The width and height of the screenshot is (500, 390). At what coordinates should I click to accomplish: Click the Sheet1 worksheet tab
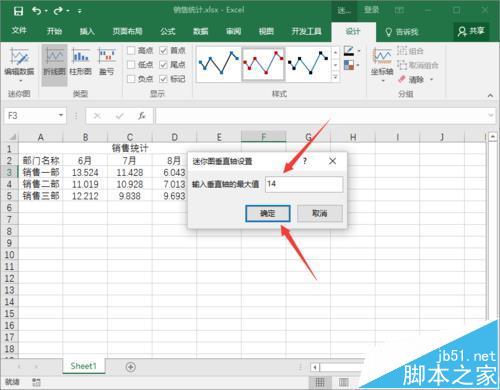84,366
